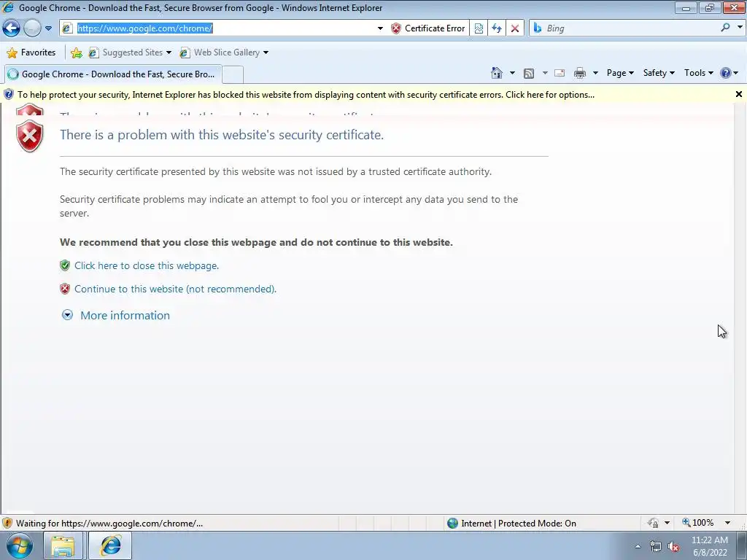Click the address bar URL field
Screen dimensions: 747x560
(x=224, y=28)
